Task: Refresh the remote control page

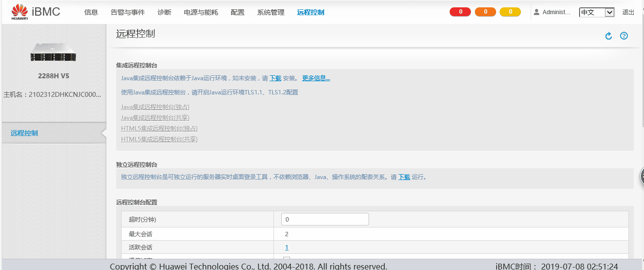Action: 608,36
